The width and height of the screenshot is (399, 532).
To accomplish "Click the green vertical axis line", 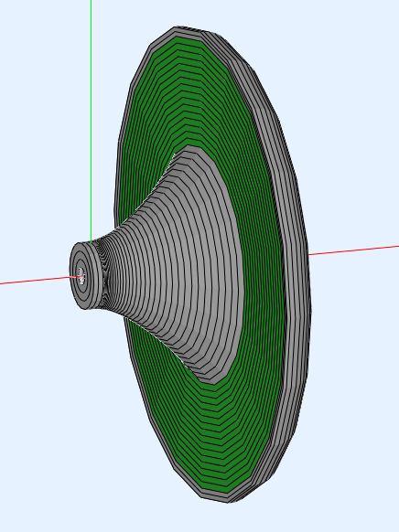I will click(x=91, y=121).
